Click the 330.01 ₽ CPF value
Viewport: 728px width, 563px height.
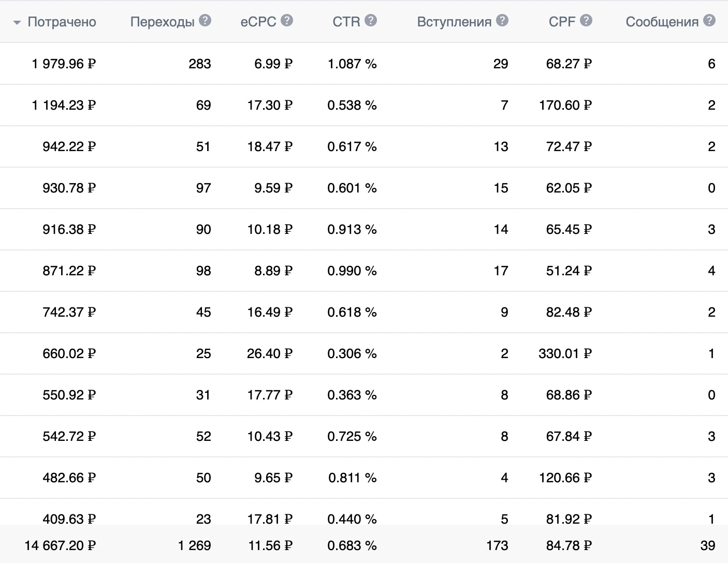(565, 353)
